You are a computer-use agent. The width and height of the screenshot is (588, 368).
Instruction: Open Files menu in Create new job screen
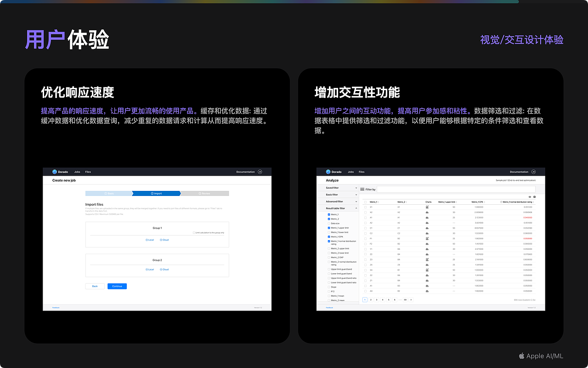[x=88, y=172]
